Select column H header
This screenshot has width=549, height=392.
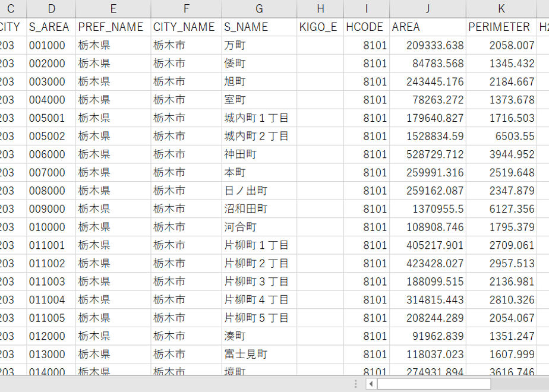click(x=320, y=8)
